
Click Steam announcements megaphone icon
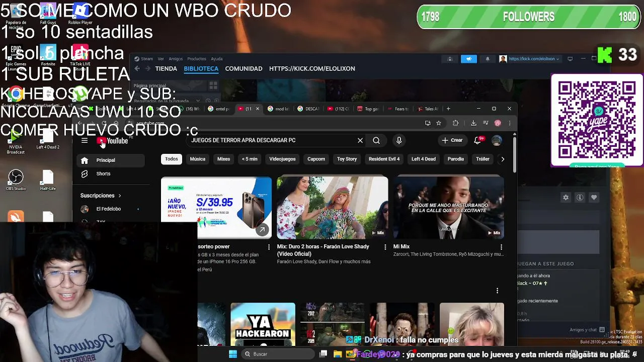[x=468, y=59]
